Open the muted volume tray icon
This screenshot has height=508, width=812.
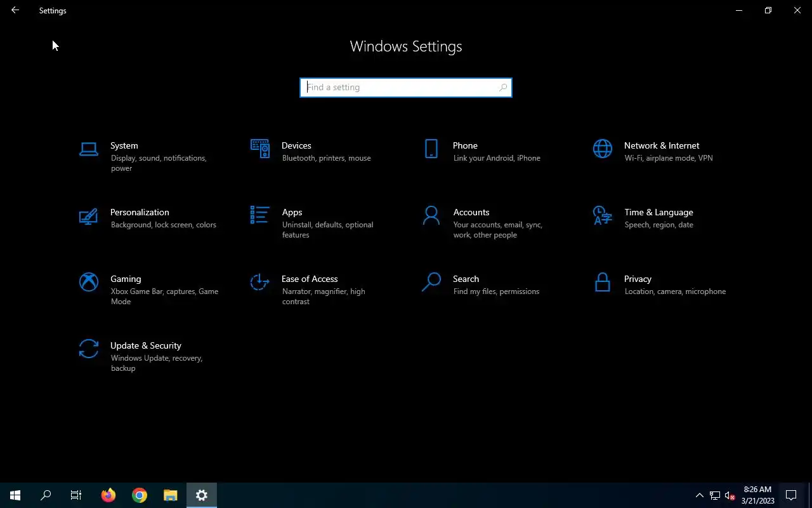(730, 495)
